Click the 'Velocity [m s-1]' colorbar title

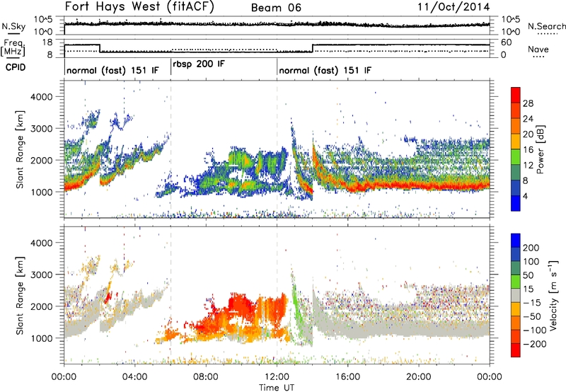pyautogui.click(x=553, y=295)
